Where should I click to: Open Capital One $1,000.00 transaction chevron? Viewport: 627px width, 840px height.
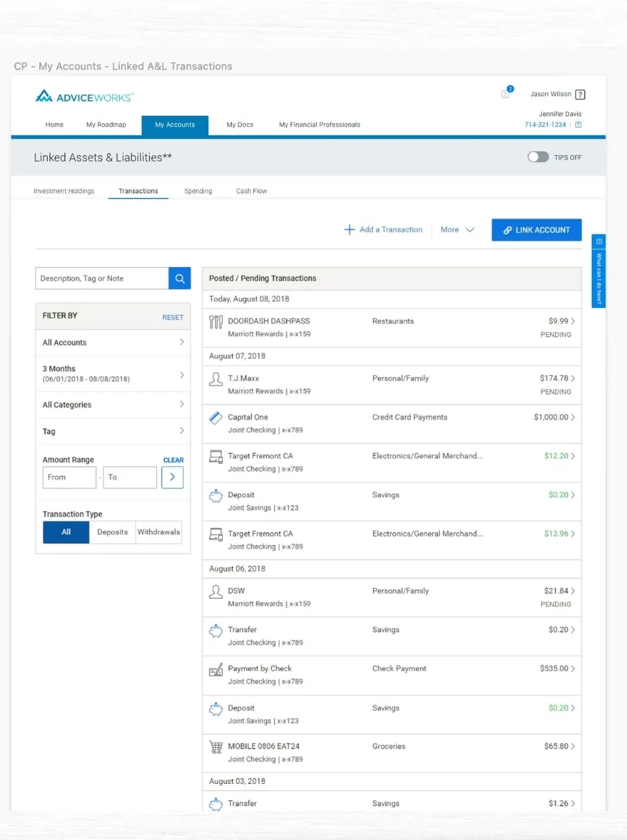pyautogui.click(x=573, y=417)
